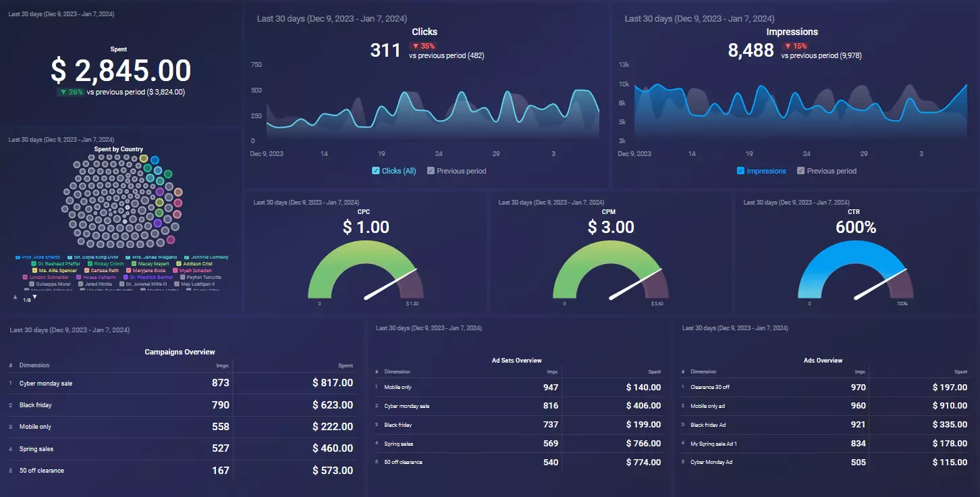Go to previous legend page arrow
The image size is (980, 497).
[x=16, y=297]
